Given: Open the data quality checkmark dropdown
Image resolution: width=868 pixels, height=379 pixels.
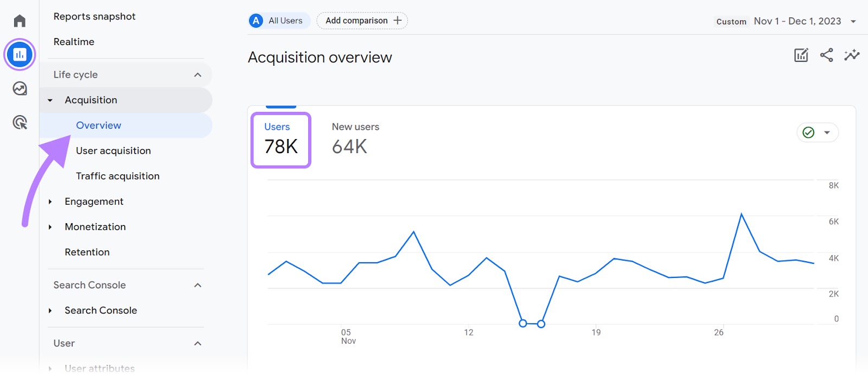Looking at the screenshot, I should [818, 132].
